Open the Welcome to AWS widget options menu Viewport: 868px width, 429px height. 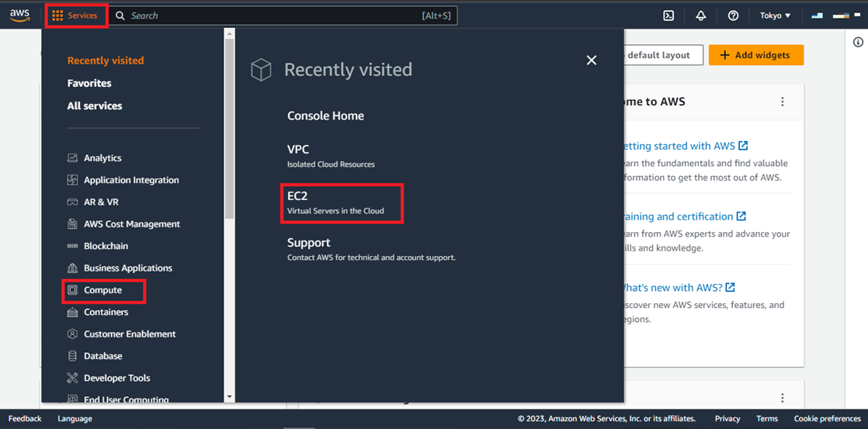782,102
